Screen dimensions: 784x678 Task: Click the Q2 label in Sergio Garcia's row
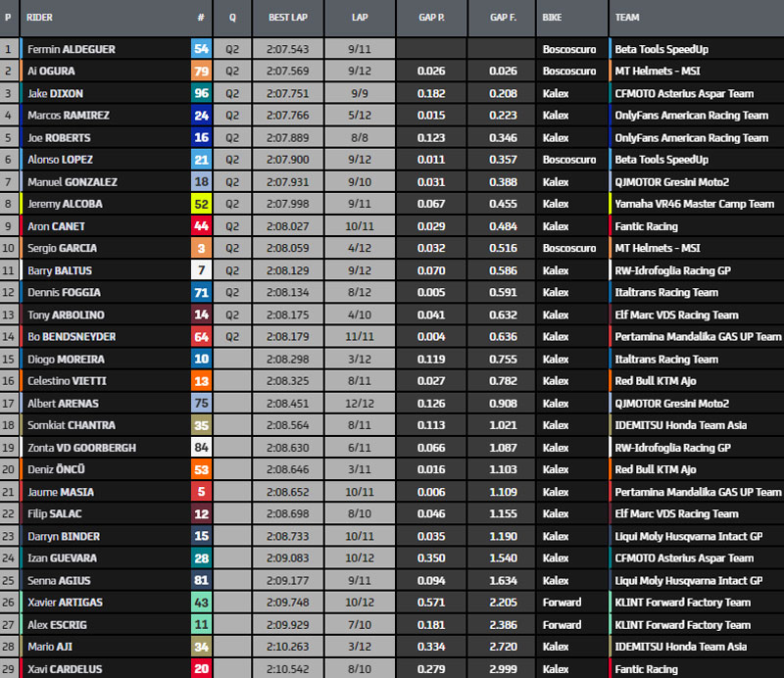pyautogui.click(x=232, y=249)
